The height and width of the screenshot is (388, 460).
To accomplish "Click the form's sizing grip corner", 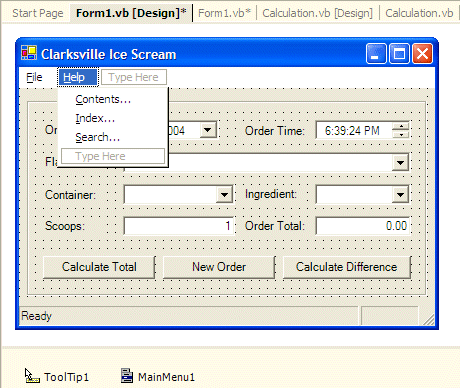I will click(x=429, y=319).
